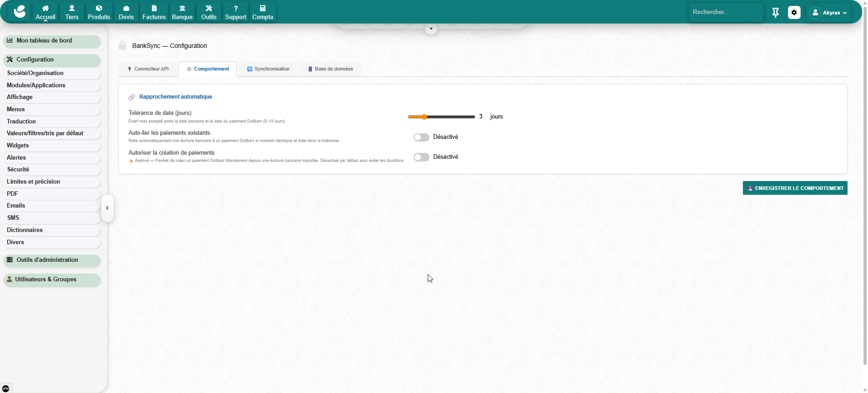Click the 'Tolérance de date (jours)' label
Image resolution: width=868 pixels, height=393 pixels.
tap(160, 113)
